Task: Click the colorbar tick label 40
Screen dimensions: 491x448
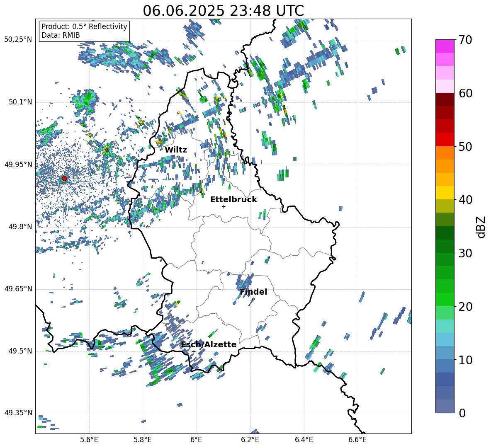Action: click(465, 200)
